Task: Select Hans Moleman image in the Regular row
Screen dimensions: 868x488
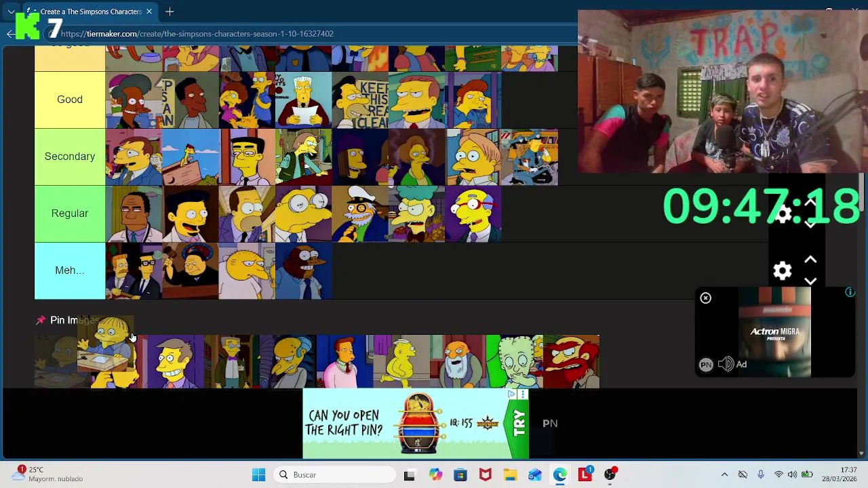Action: (304, 213)
